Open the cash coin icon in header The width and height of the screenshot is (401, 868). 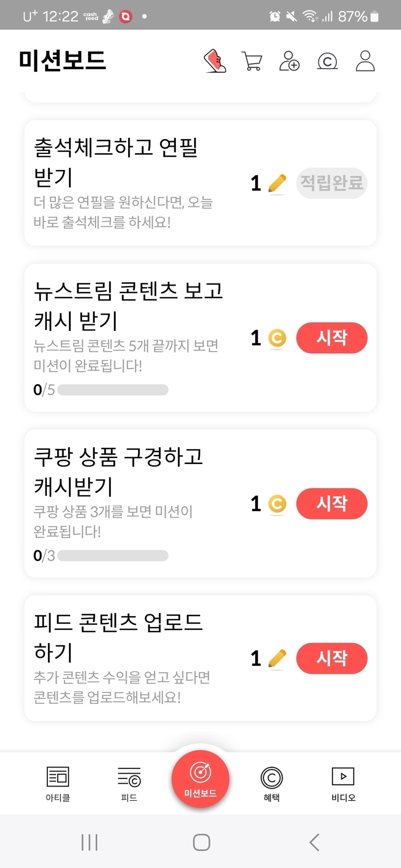327,61
